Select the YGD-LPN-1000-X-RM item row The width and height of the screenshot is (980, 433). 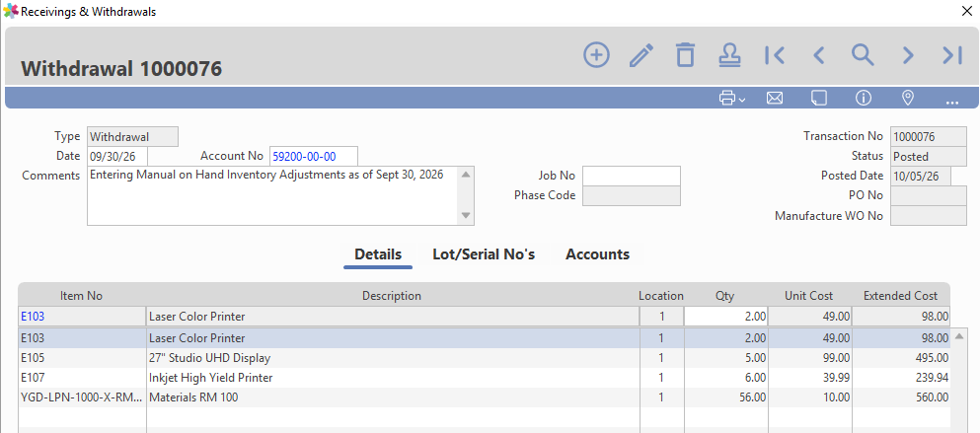click(x=485, y=397)
